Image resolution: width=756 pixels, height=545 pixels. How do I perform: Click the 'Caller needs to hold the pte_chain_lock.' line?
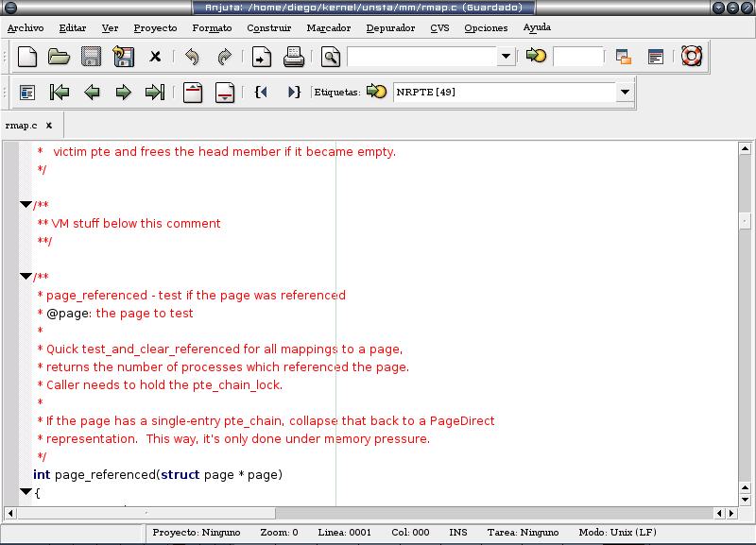pos(160,385)
